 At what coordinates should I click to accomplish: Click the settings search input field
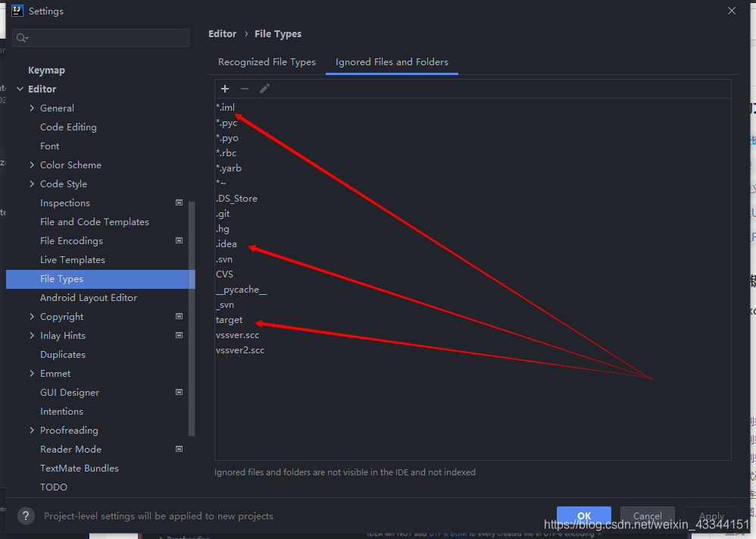[x=101, y=38]
